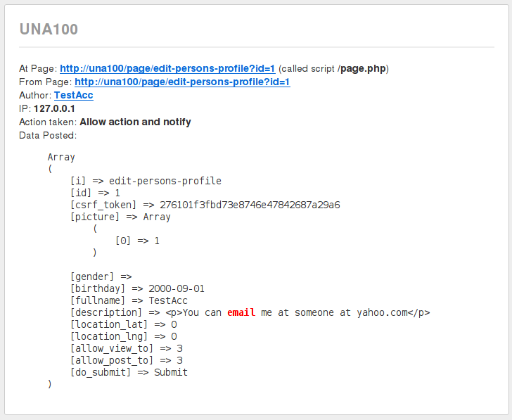Click the [gender] => empty field line
Image resolution: width=512 pixels, height=420 pixels.
click(x=101, y=276)
